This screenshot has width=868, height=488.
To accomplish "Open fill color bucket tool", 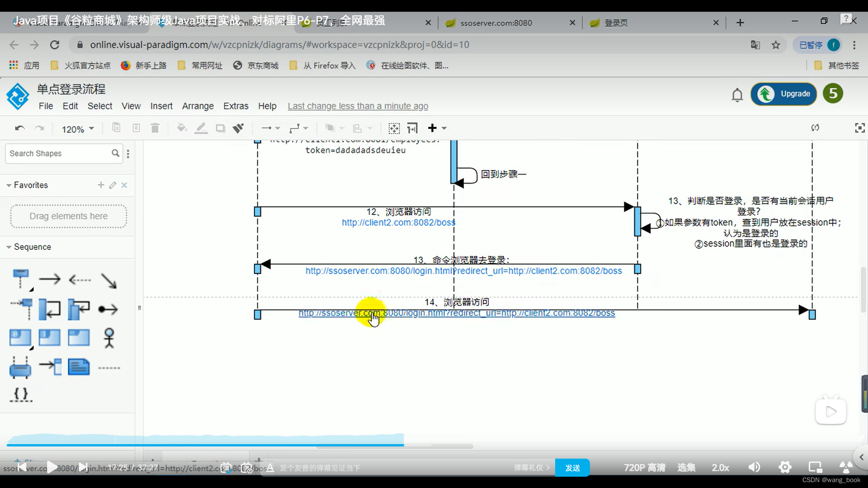I will point(182,128).
